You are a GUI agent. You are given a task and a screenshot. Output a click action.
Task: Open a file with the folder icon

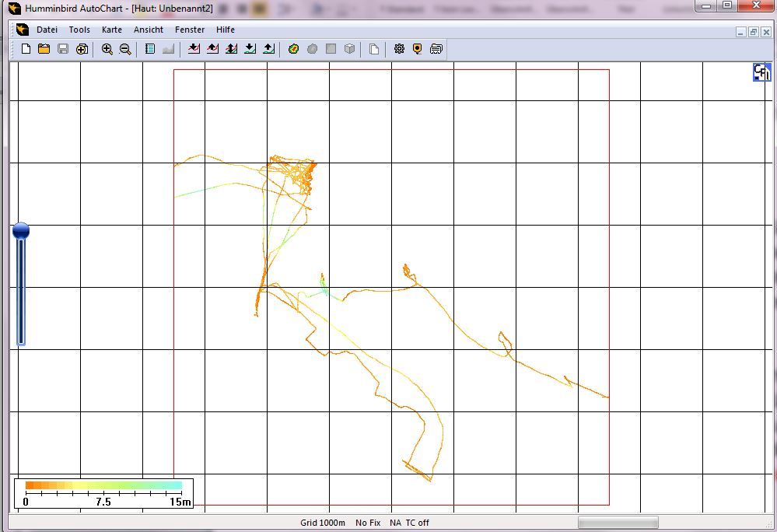[x=44, y=49]
